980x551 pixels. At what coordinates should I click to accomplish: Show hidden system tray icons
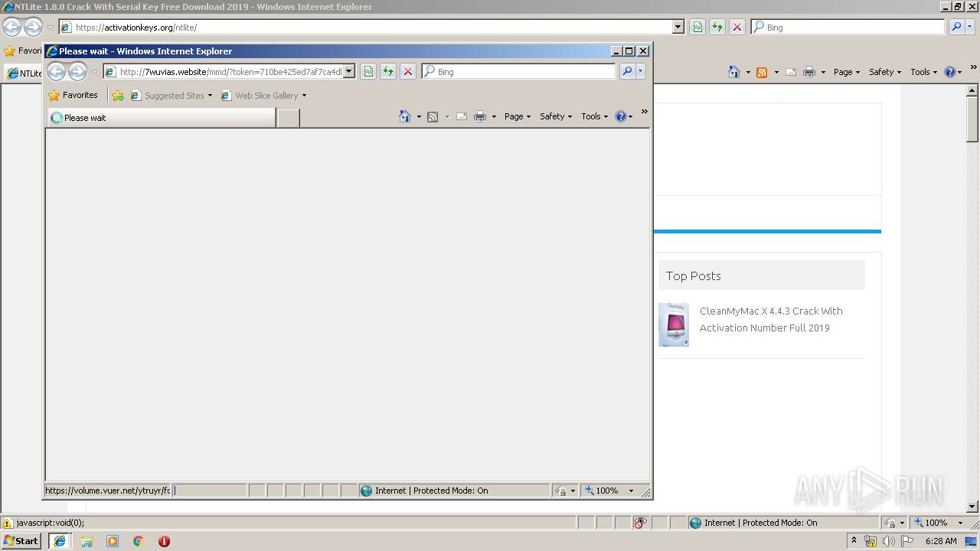854,540
